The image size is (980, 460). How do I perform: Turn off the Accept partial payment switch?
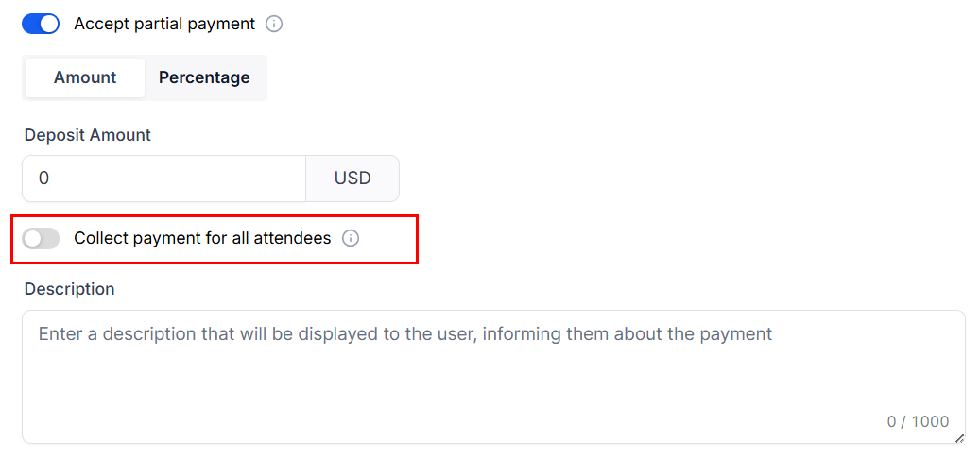41,24
